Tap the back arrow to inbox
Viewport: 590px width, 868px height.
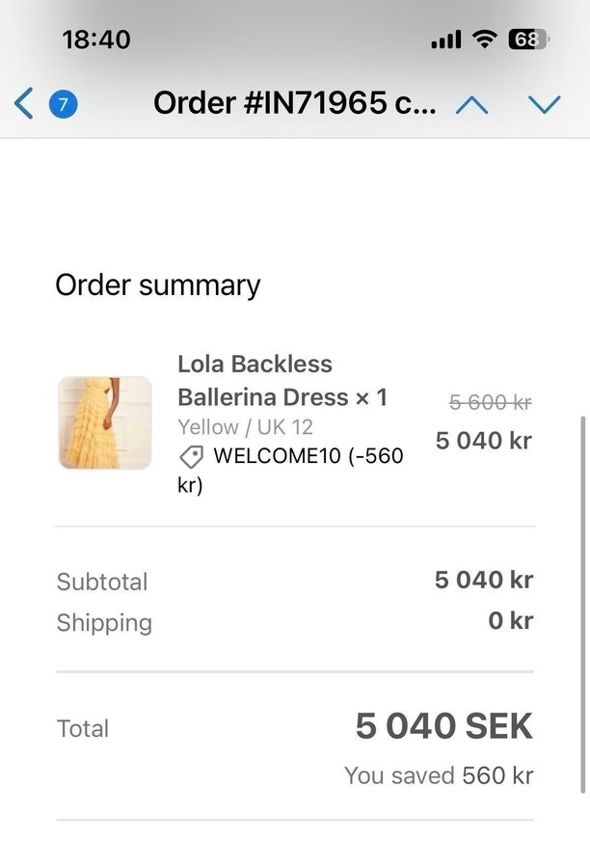pyautogui.click(x=25, y=104)
